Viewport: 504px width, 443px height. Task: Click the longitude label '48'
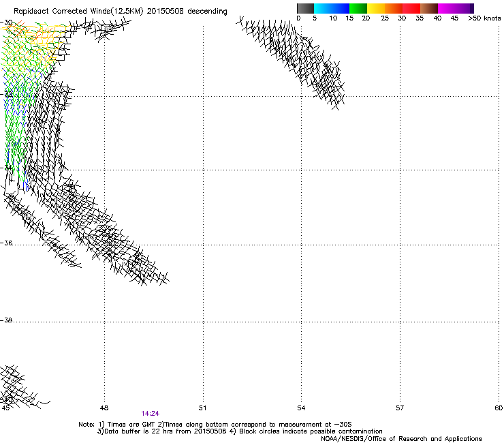point(104,408)
